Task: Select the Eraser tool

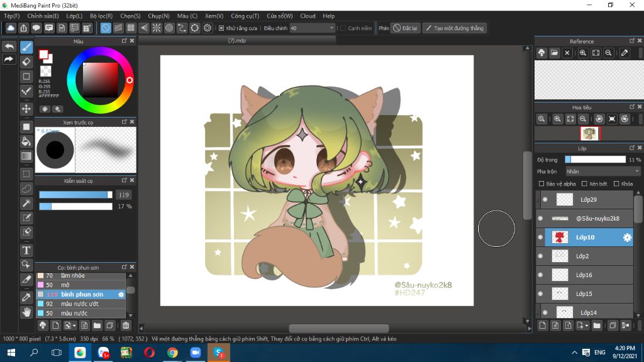Action: pos(26,62)
